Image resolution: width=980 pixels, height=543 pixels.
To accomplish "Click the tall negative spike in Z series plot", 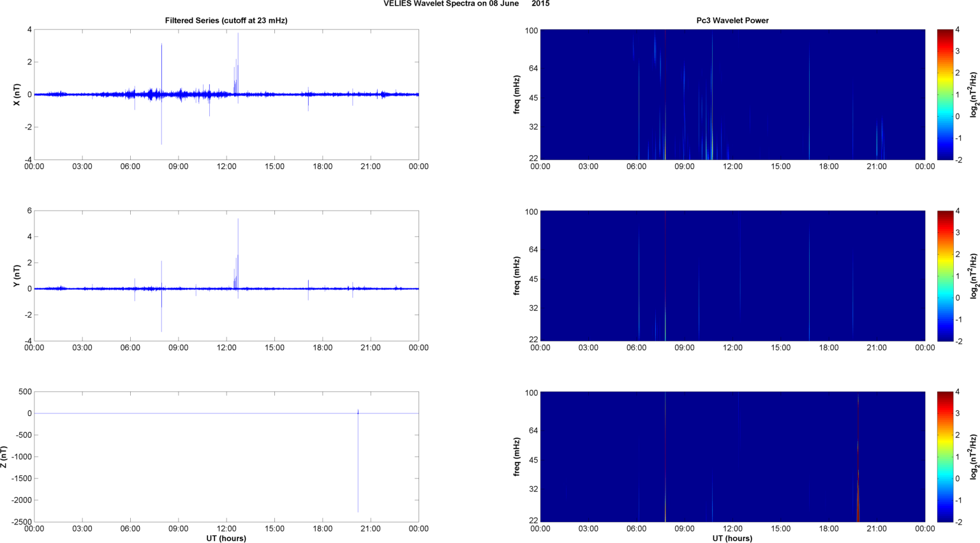I will (358, 463).
